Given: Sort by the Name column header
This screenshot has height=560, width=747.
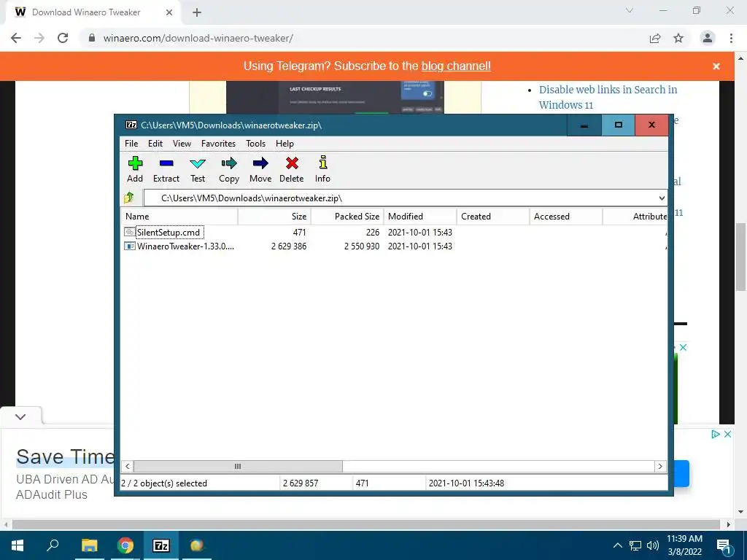Looking at the screenshot, I should click(x=179, y=216).
